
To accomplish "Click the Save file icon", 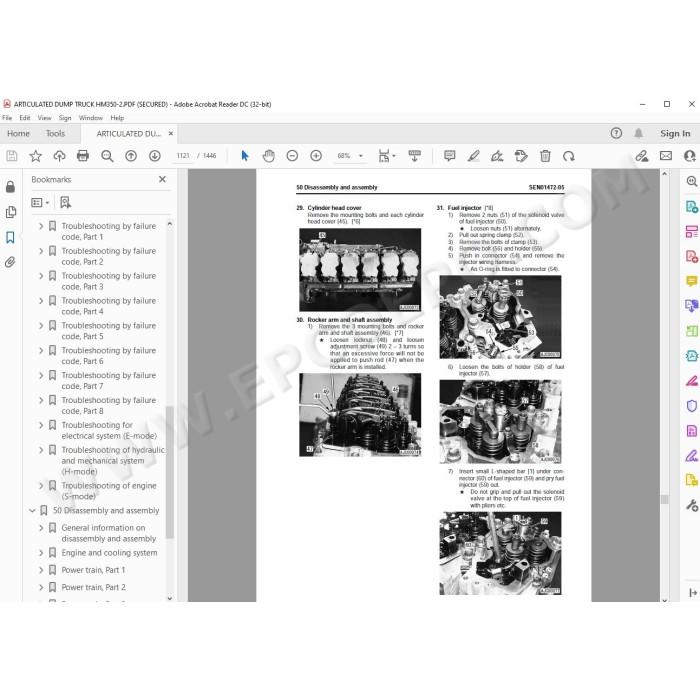I will click(12, 156).
